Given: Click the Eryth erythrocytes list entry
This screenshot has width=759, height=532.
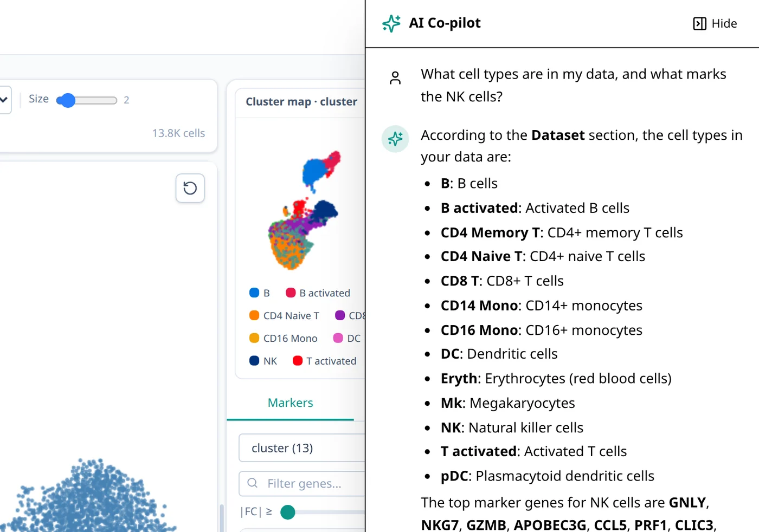Looking at the screenshot, I should pyautogui.click(x=556, y=378).
